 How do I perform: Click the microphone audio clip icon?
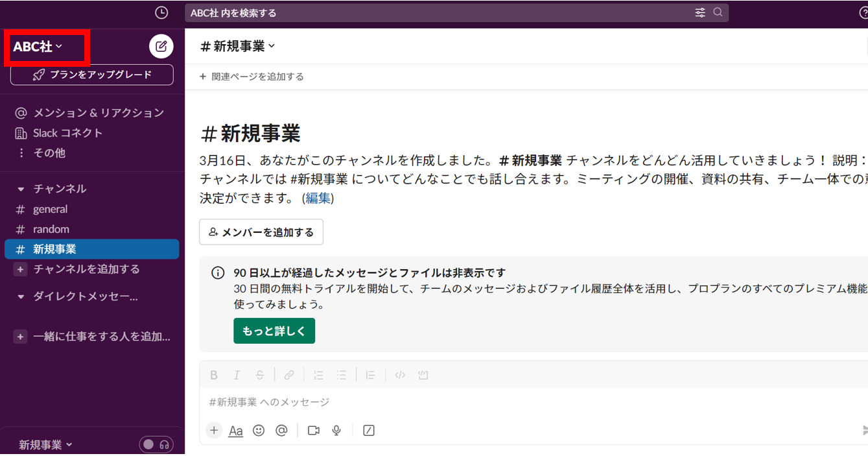click(336, 430)
